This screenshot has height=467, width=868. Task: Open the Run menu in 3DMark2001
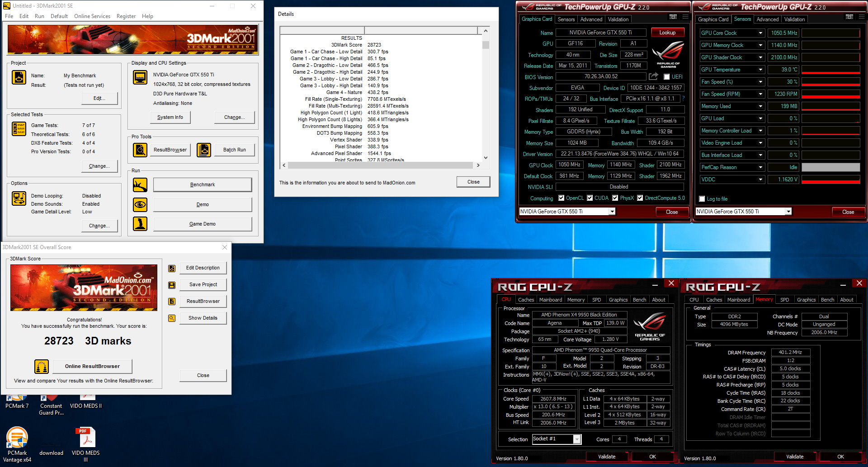click(39, 16)
